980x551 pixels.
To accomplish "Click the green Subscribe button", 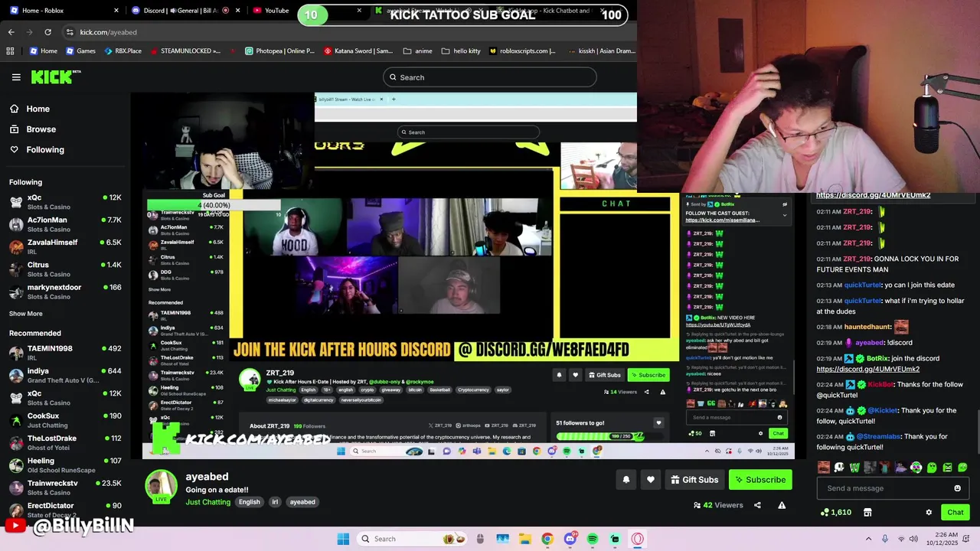I will point(760,480).
